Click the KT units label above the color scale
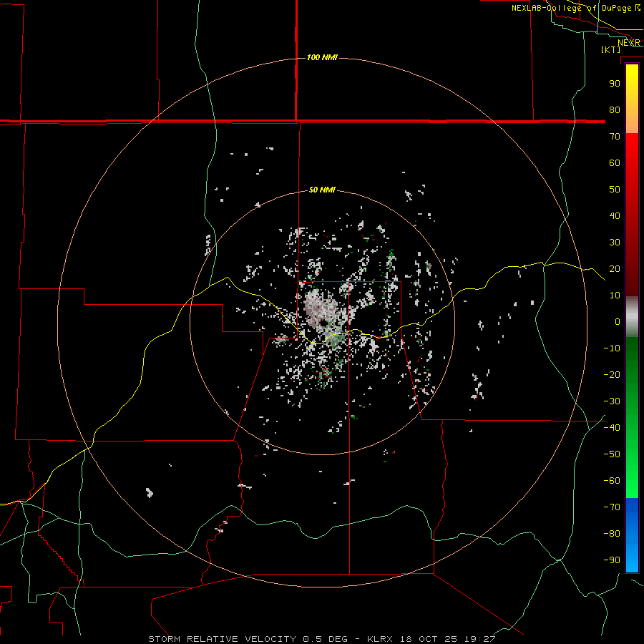Image resolution: width=644 pixels, height=644 pixels. click(x=611, y=49)
